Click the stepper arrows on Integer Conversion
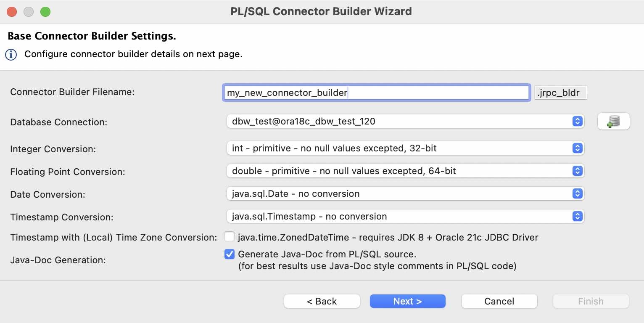Screen dimensions: 644x323 tap(578, 148)
